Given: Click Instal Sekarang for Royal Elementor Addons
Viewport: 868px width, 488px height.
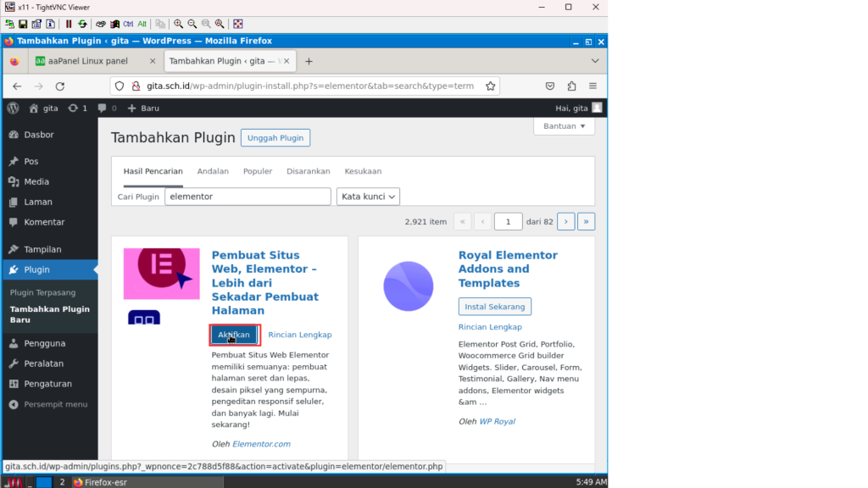Looking at the screenshot, I should click(494, 307).
